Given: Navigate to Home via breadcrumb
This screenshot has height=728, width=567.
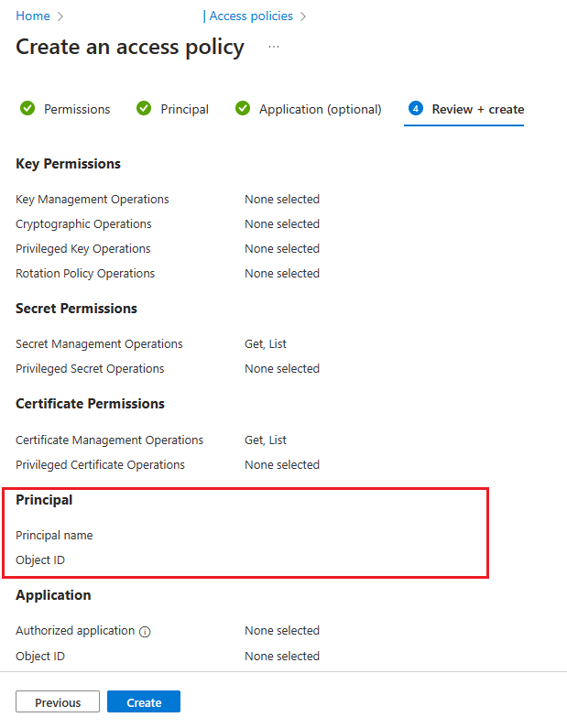Looking at the screenshot, I should click(x=33, y=16).
